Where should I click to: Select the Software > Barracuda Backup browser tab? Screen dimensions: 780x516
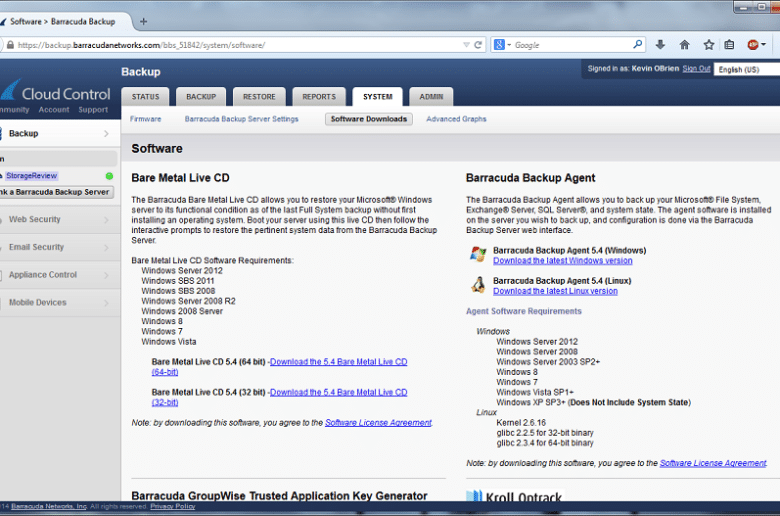[63, 21]
